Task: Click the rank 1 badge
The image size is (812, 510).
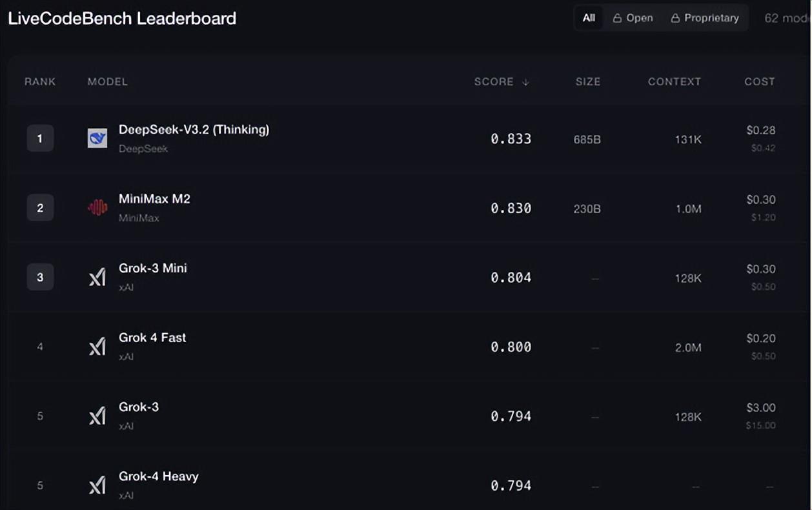Action: pos(40,138)
